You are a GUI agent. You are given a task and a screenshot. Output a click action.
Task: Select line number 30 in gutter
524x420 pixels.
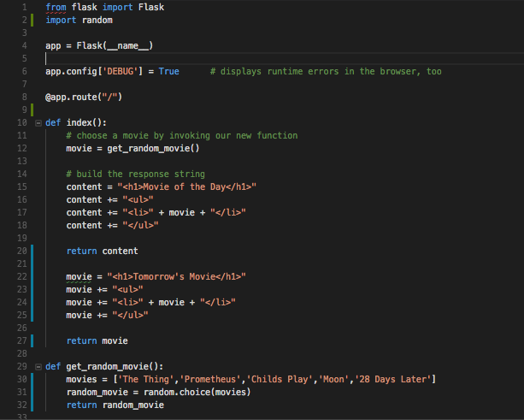(22, 379)
